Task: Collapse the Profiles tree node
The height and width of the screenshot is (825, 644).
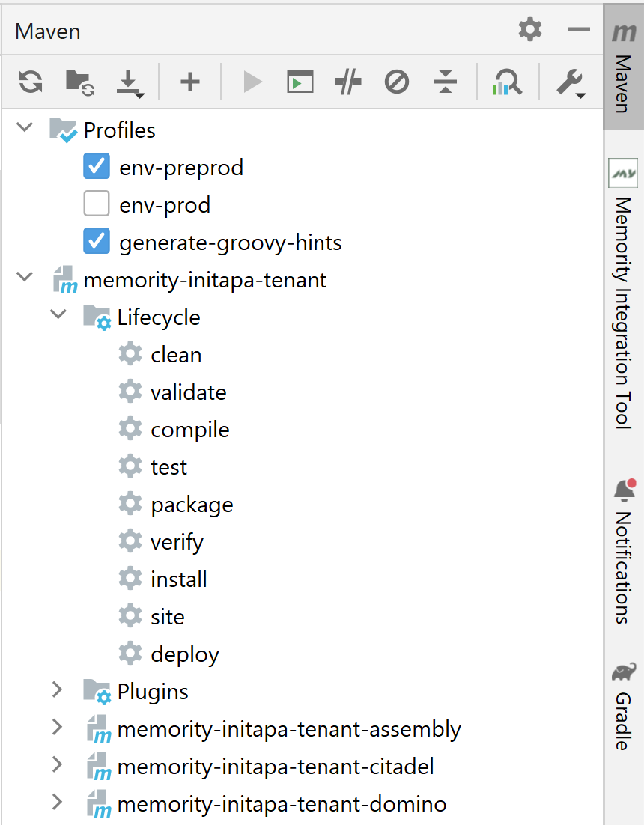Action: [x=25, y=128]
